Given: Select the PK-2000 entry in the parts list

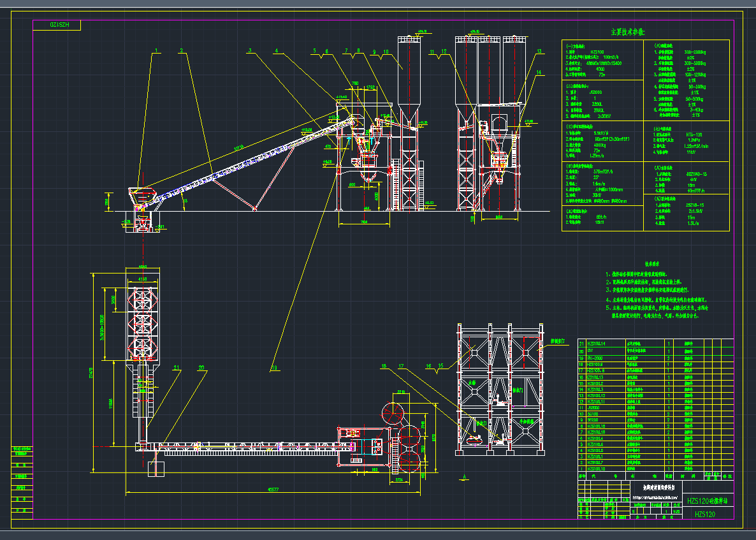Looking at the screenshot, I should click(595, 359).
